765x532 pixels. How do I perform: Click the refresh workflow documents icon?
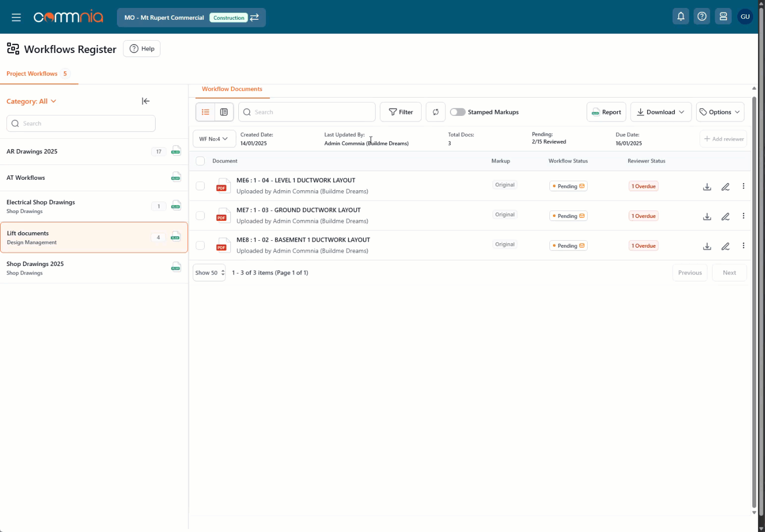(436, 112)
